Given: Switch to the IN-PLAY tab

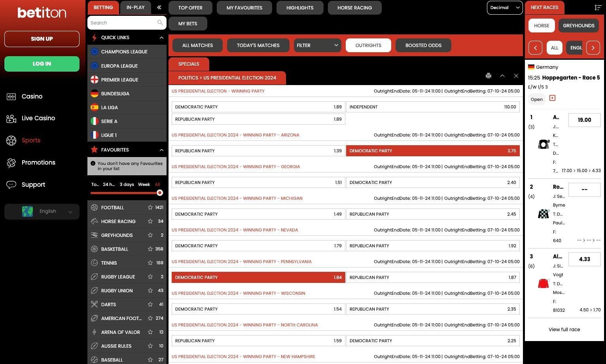Looking at the screenshot, I should coord(136,8).
